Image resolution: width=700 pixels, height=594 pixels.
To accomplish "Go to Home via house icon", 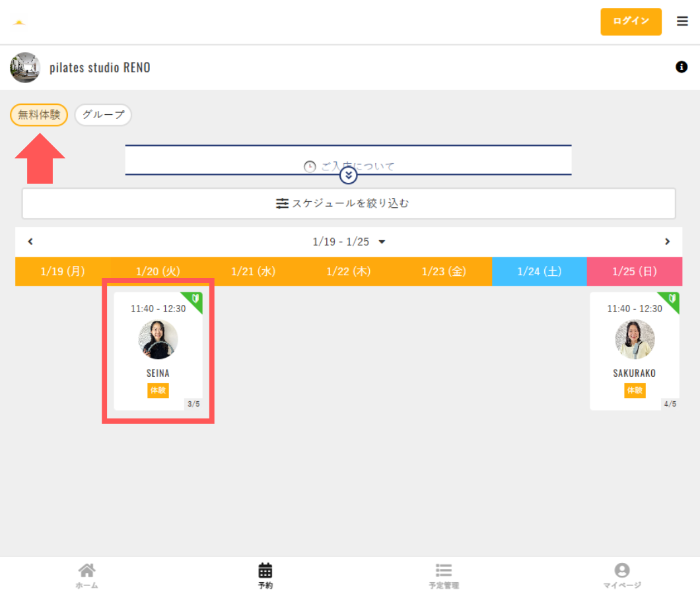I will pyautogui.click(x=87, y=575).
